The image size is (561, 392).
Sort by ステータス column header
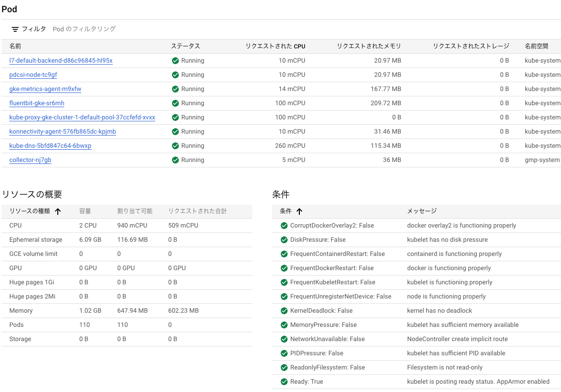185,46
